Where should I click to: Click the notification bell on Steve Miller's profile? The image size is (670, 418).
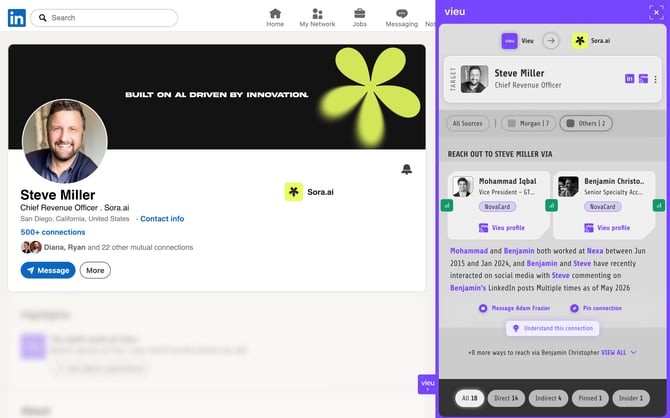coord(407,169)
